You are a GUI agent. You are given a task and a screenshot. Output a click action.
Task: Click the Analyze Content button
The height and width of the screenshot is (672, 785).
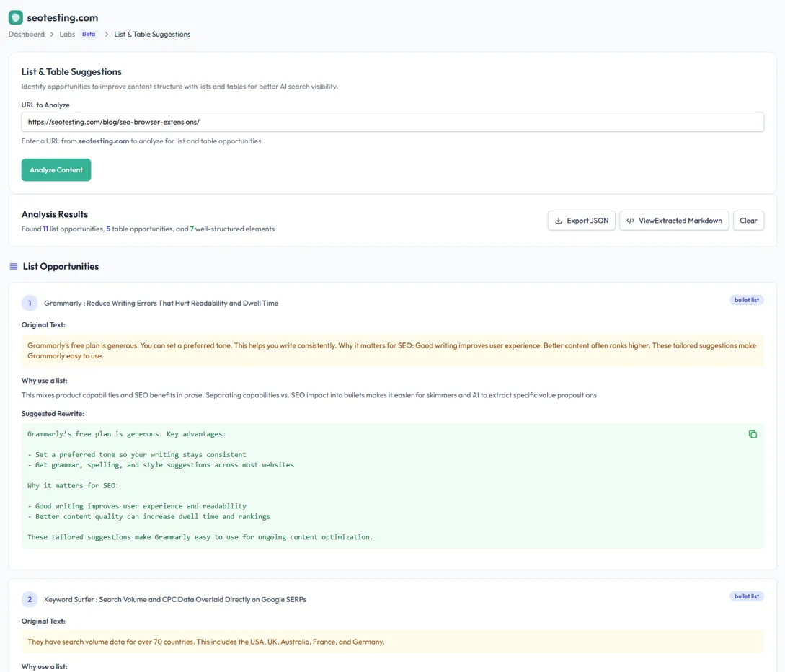56,169
